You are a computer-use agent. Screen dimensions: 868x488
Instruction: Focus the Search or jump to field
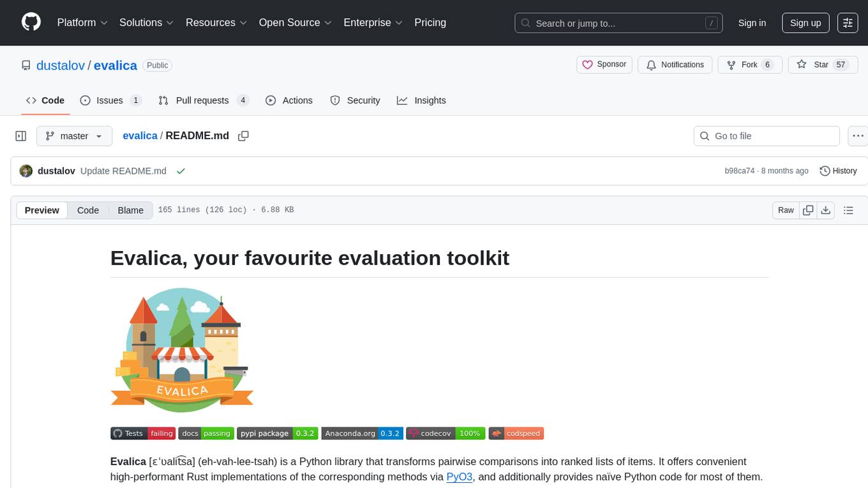point(618,23)
